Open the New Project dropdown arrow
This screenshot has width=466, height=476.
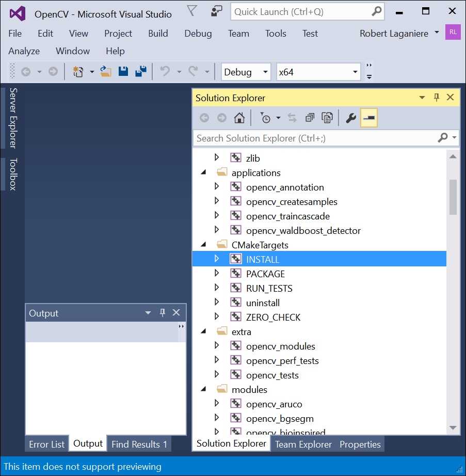(92, 72)
